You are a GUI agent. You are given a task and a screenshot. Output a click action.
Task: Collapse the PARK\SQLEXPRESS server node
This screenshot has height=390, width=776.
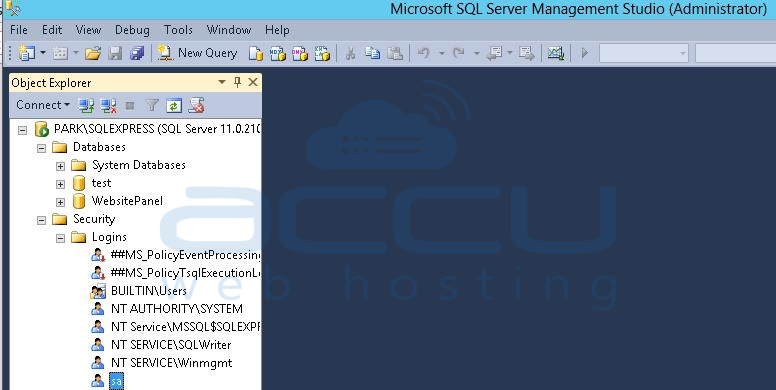[x=22, y=130]
